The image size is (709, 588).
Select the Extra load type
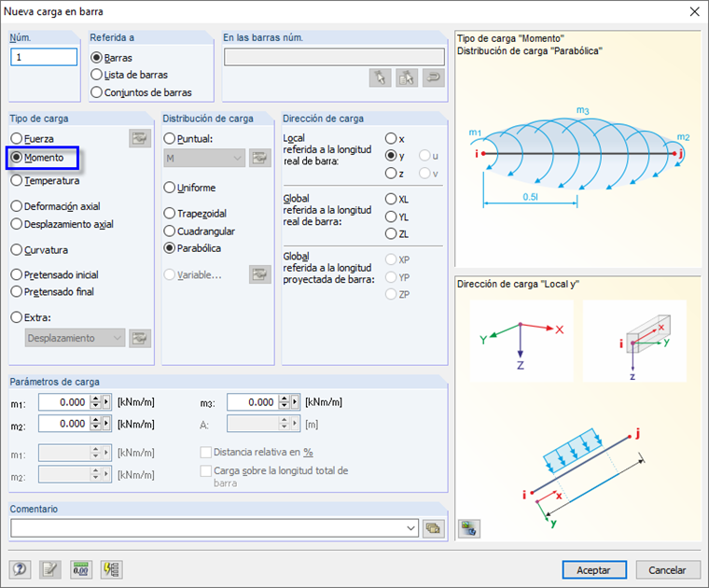pos(31,317)
